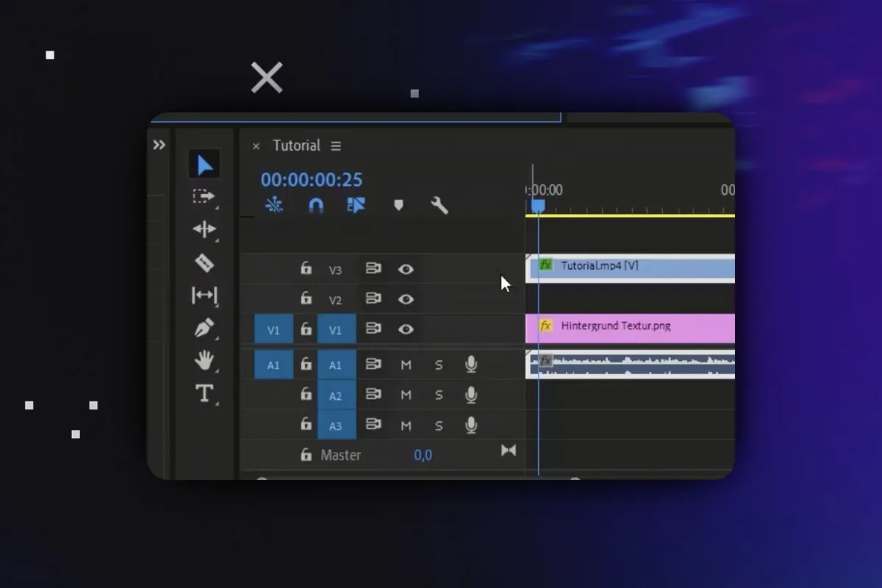Hide V3 track output with eye
This screenshot has height=588, width=882.
[406, 270]
